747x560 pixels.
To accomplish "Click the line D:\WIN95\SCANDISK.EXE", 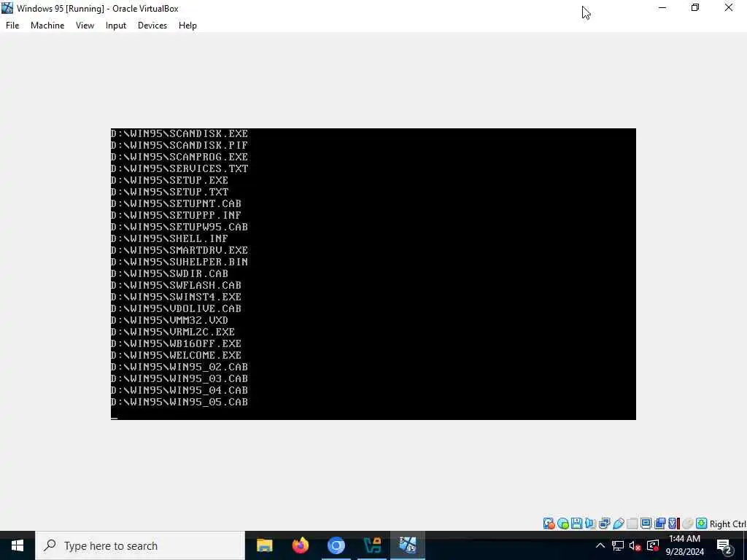I will 179,133.
